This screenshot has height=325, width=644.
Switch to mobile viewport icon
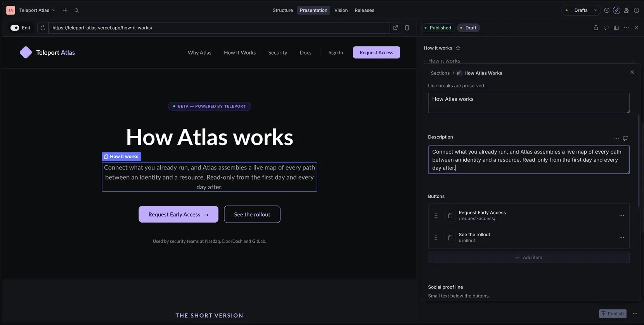[x=407, y=28]
